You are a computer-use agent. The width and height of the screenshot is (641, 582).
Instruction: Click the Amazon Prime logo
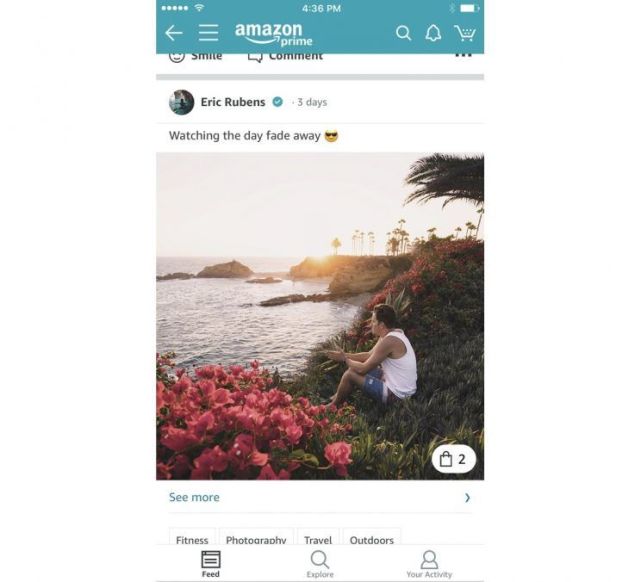(273, 34)
